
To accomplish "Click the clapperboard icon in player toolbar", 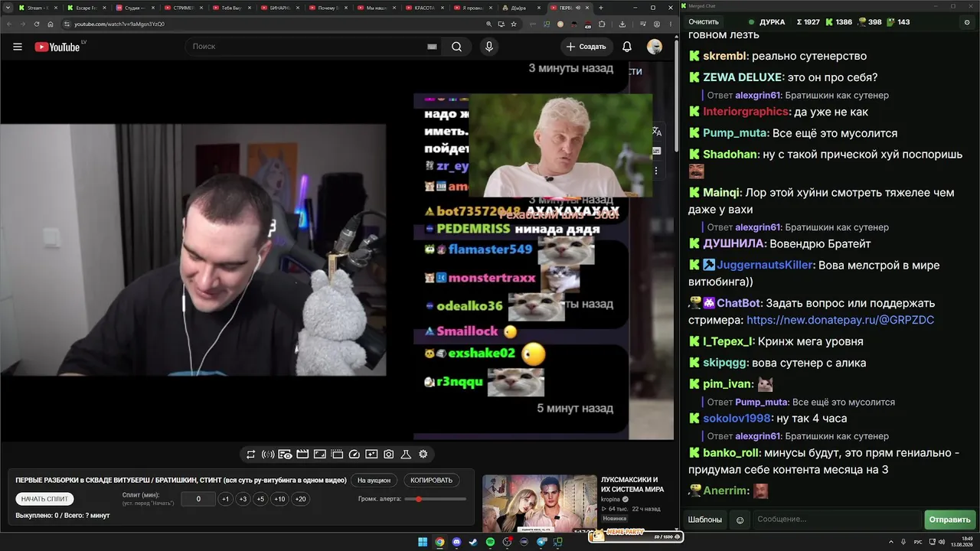I will click(x=302, y=455).
